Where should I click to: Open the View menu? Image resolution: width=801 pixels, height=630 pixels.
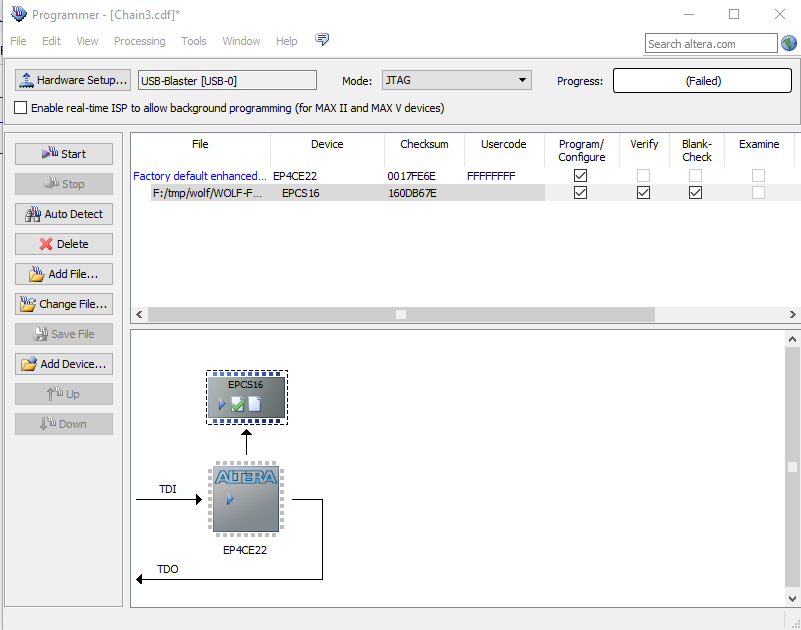coord(87,41)
